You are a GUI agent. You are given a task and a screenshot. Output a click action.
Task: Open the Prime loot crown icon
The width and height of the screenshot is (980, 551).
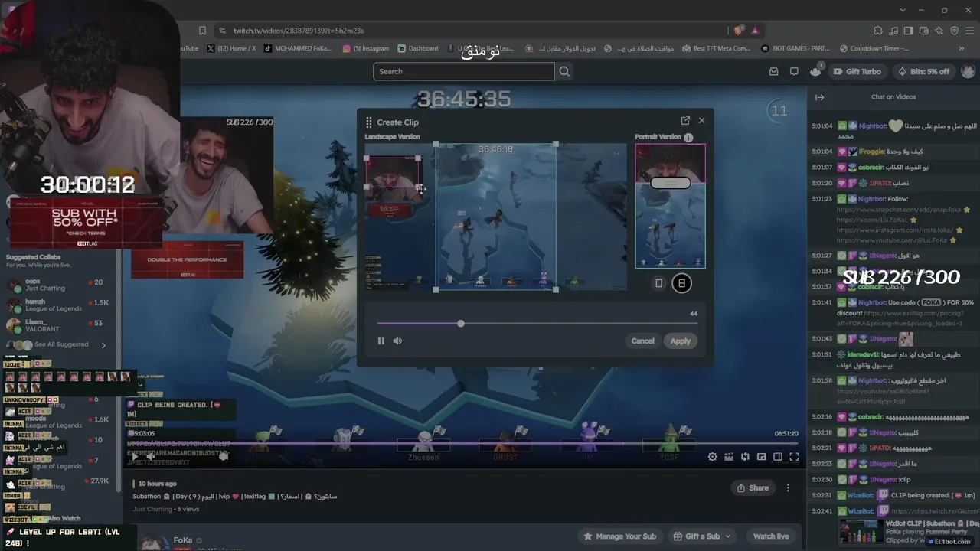pyautogui.click(x=815, y=71)
